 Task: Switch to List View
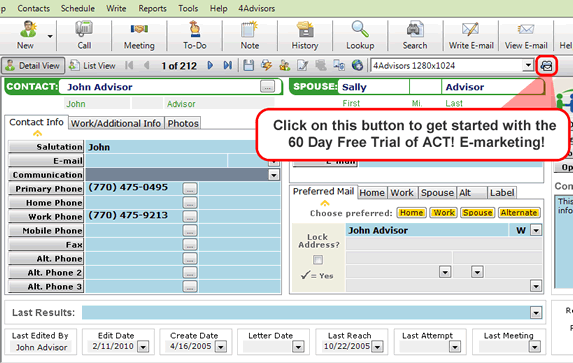click(92, 65)
